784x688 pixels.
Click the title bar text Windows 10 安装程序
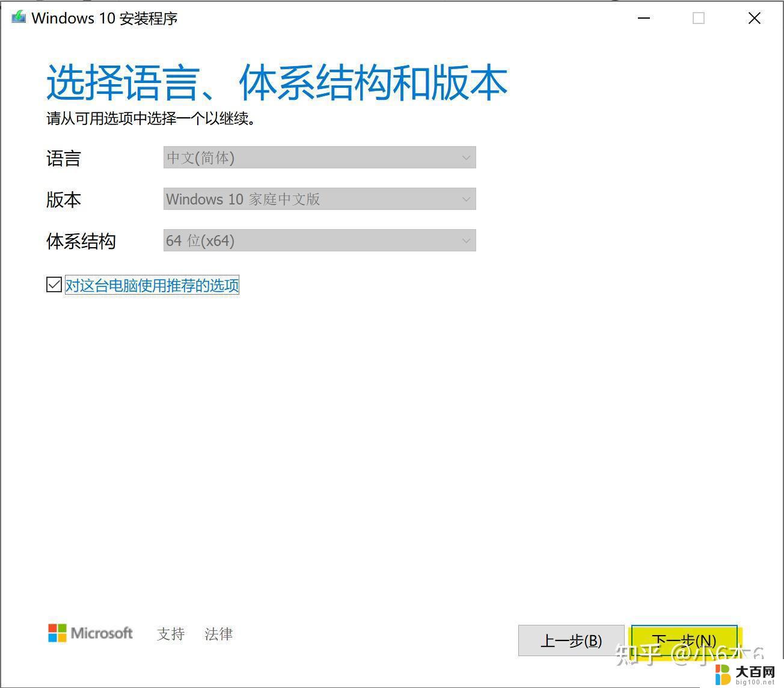105,18
